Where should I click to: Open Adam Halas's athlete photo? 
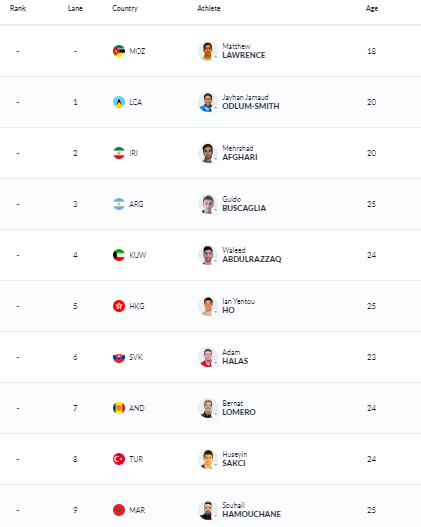pyautogui.click(x=208, y=357)
